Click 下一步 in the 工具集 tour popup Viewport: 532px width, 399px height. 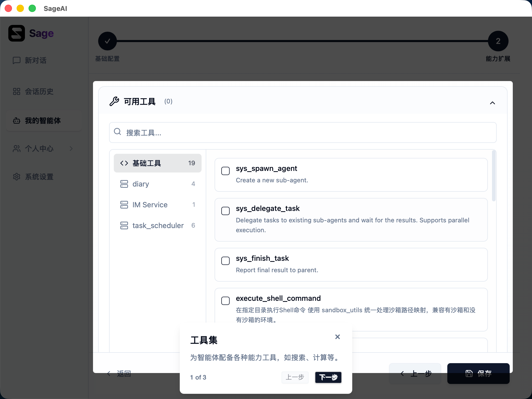(x=328, y=377)
